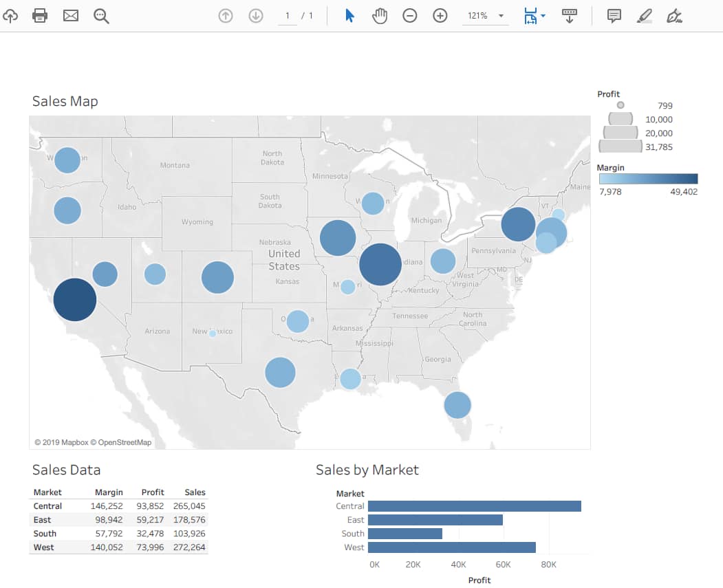The width and height of the screenshot is (723, 588).
Task: Email the document as attachment
Action: 70,15
